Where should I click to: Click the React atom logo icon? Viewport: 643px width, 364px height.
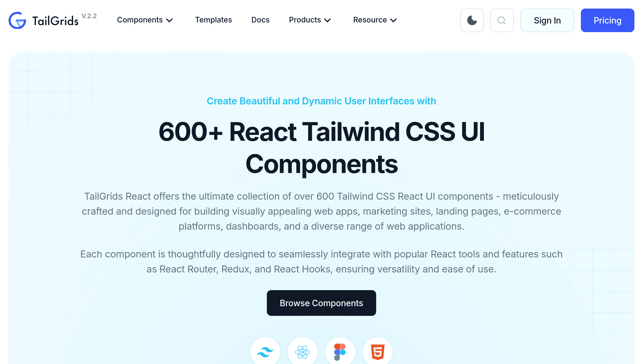coord(303,352)
